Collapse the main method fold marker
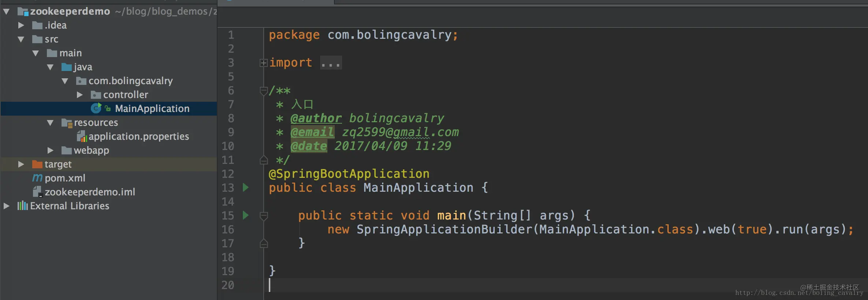 coord(263,216)
